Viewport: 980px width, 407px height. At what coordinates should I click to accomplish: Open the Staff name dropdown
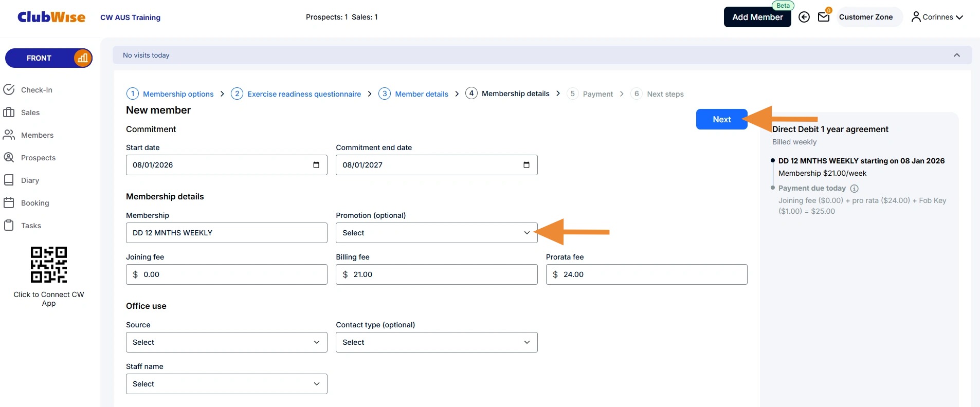click(x=227, y=384)
